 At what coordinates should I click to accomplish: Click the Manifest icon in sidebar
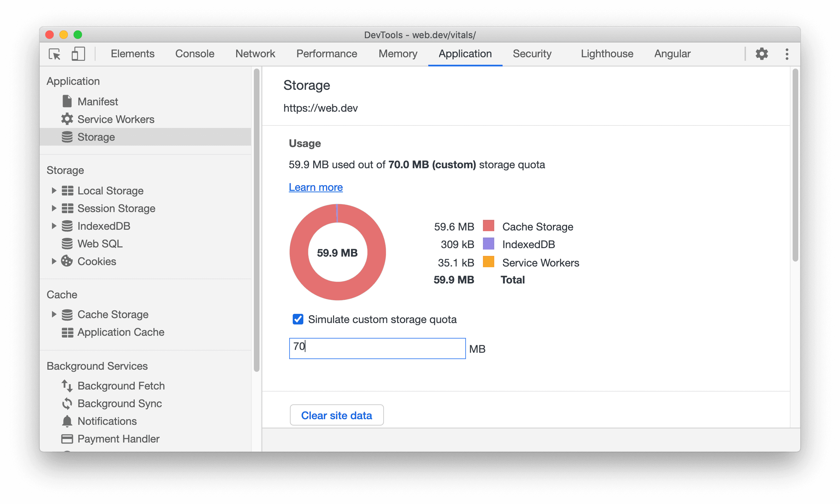[x=66, y=101]
